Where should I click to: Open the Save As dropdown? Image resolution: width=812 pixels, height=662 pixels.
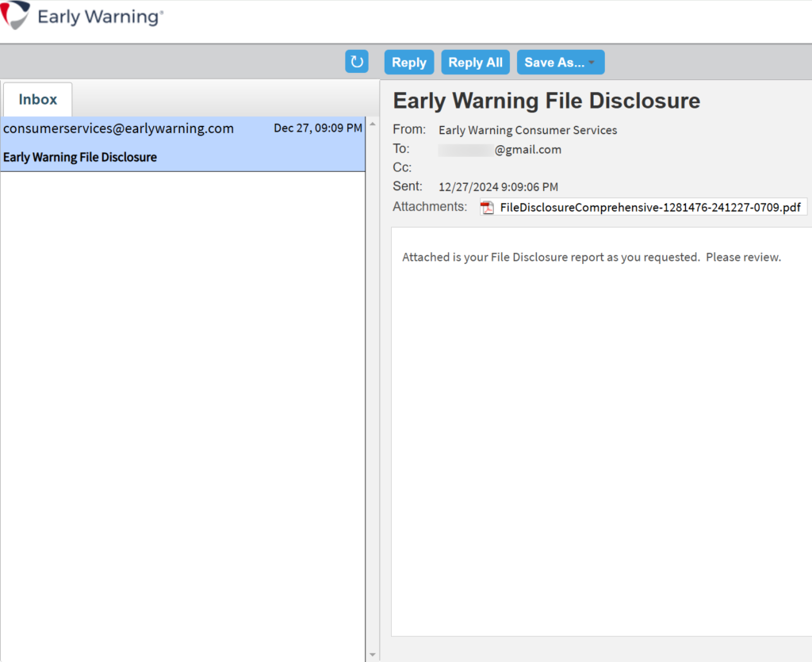(x=561, y=62)
